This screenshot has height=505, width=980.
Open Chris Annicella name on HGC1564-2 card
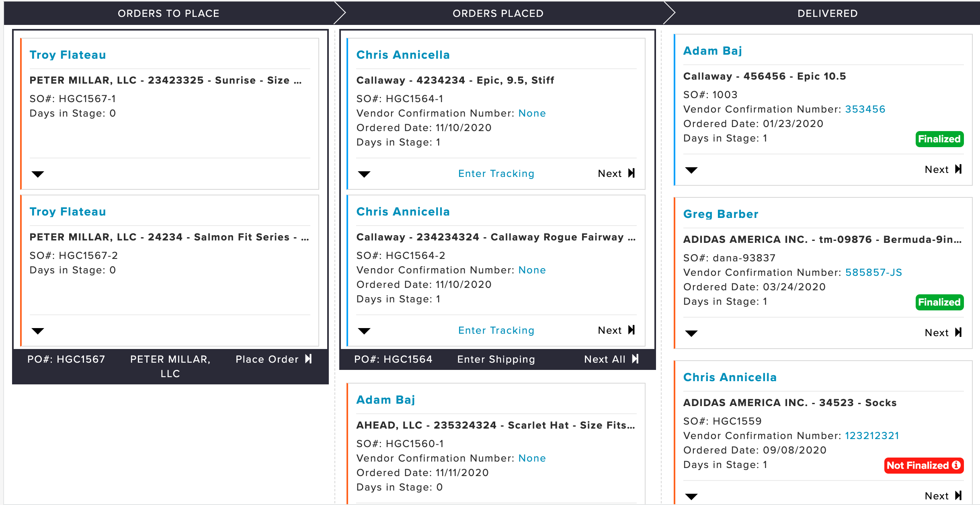coord(403,211)
